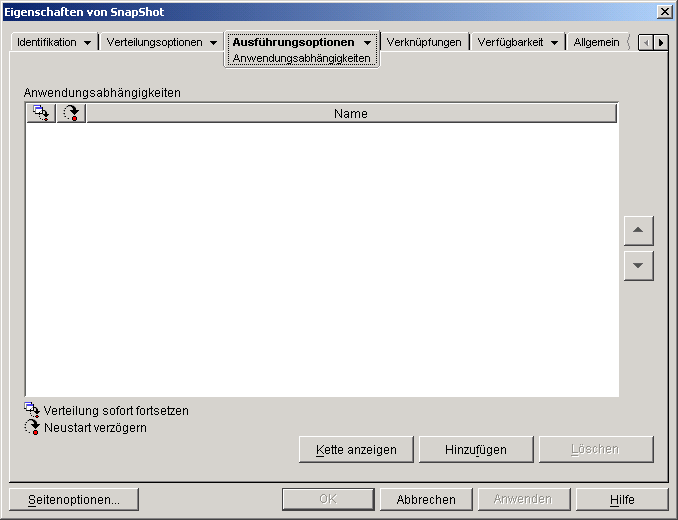Viewport: 678px width, 520px height.
Task: Switch to the Identifikation tab
Action: coord(47,42)
